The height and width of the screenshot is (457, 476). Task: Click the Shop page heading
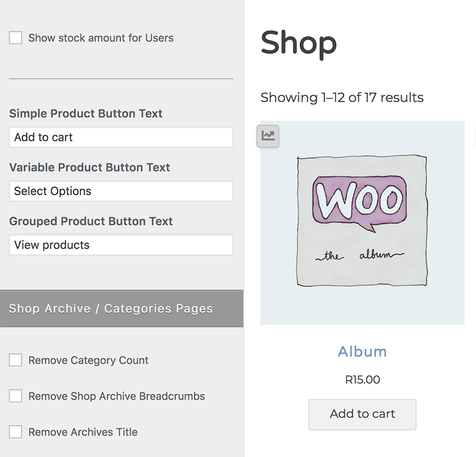coord(298,43)
